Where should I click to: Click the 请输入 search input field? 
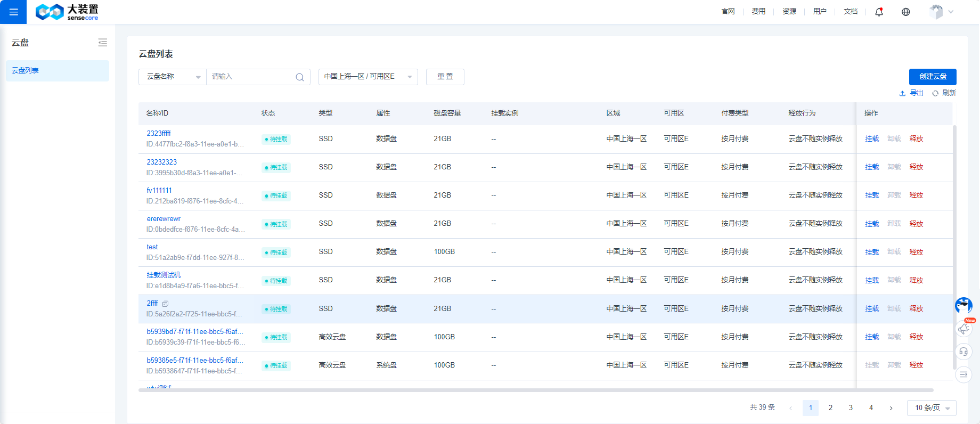[x=250, y=77]
